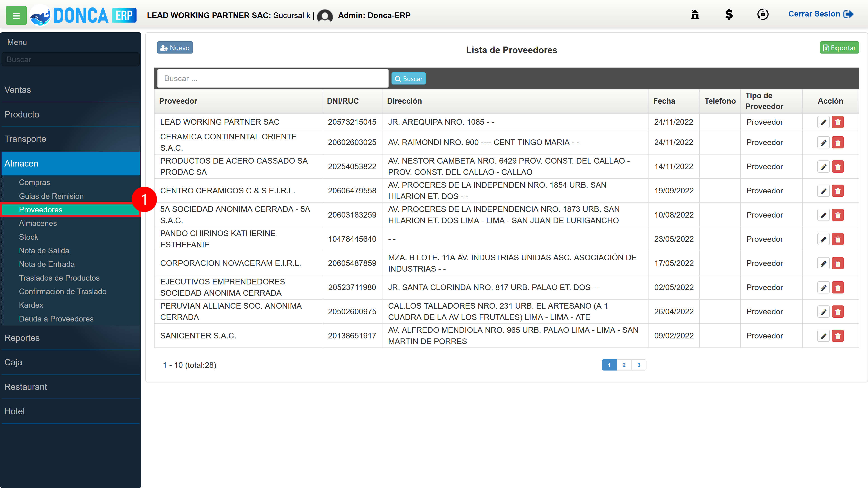Viewport: 868px width, 488px height.
Task: Delete PRODUCTOS DE ACERO CASSADO supplier
Action: click(x=838, y=167)
